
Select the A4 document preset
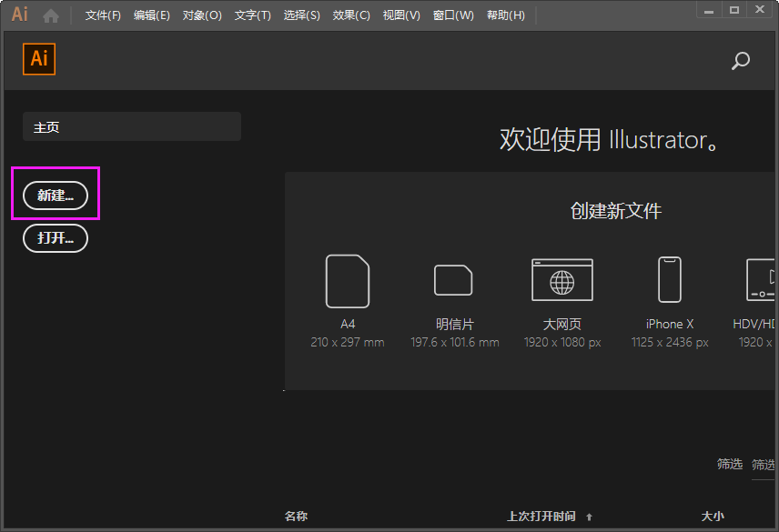(348, 279)
